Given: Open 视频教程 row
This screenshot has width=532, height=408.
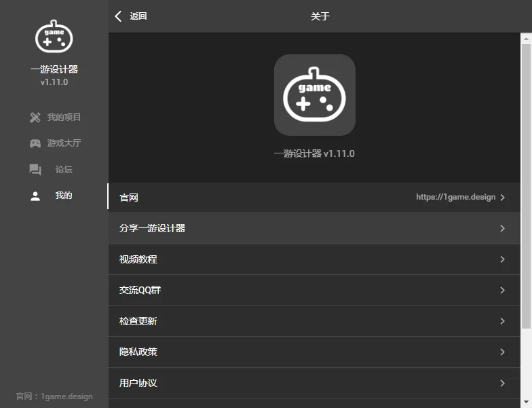Looking at the screenshot, I should click(314, 259).
